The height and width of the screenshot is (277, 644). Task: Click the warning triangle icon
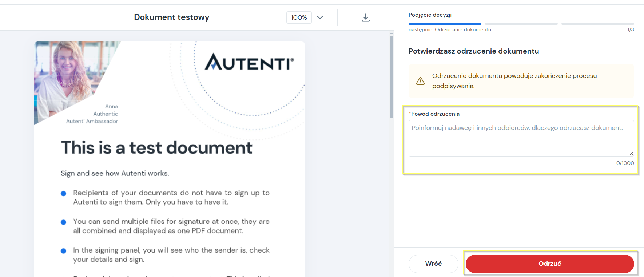420,81
